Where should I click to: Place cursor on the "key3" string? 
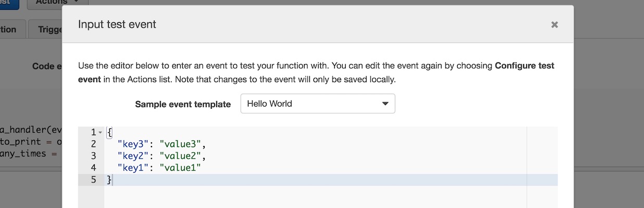[133, 144]
